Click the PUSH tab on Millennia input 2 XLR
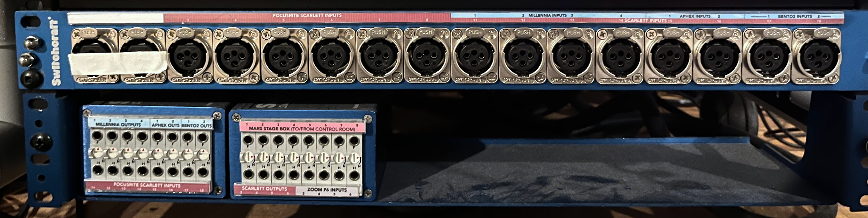The width and height of the screenshot is (868, 218). point(524,32)
